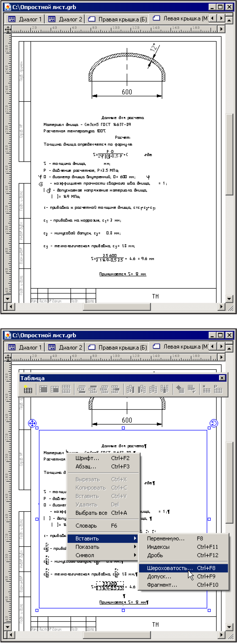This screenshot has height=644, width=237.
Task: Open Левая крышка (М) tab in lower window
Action: 179,346
